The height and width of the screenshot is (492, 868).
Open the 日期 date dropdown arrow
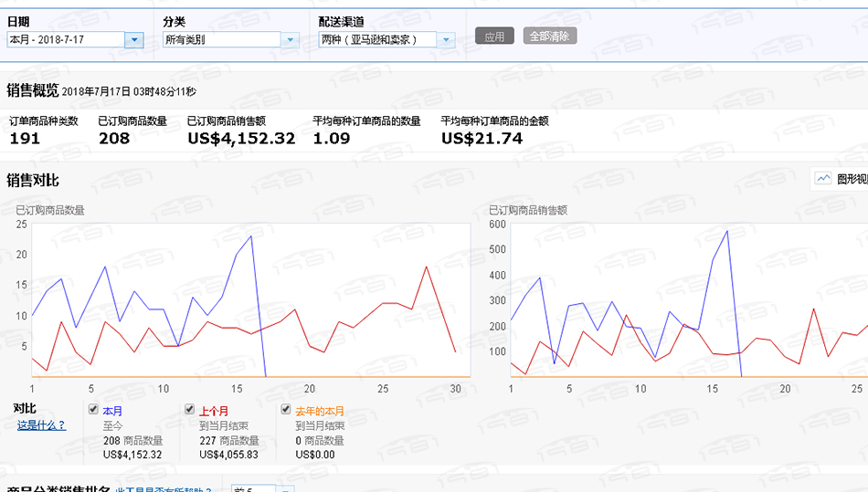[133, 39]
